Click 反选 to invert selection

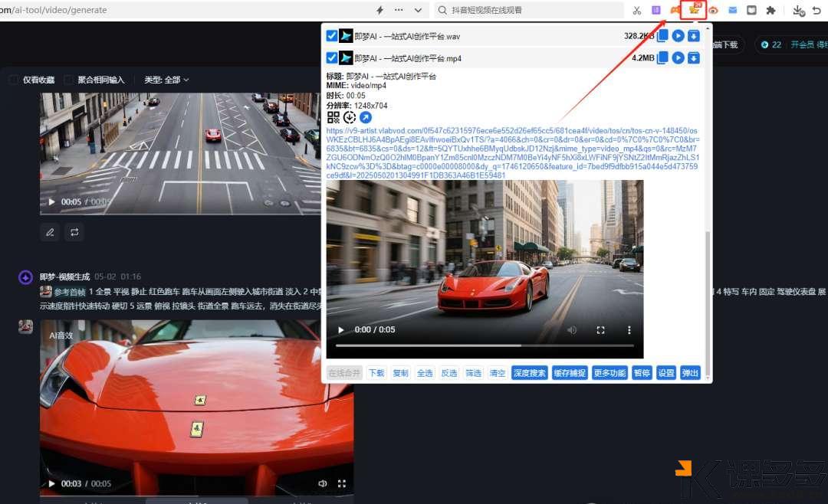pos(449,373)
